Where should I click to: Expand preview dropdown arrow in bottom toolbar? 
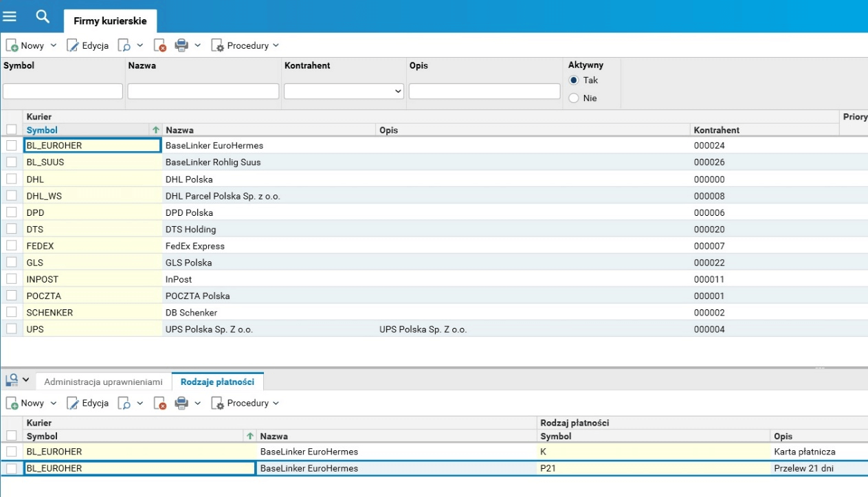coord(140,403)
